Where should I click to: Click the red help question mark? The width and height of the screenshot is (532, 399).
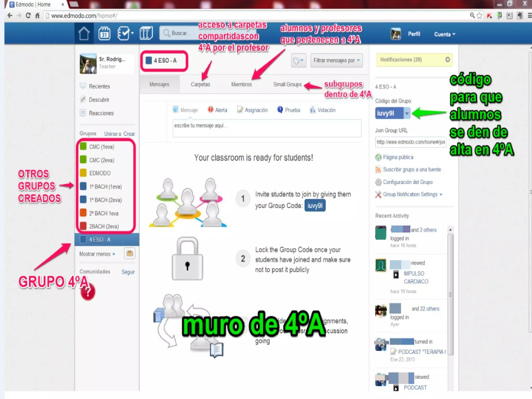pos(88,292)
